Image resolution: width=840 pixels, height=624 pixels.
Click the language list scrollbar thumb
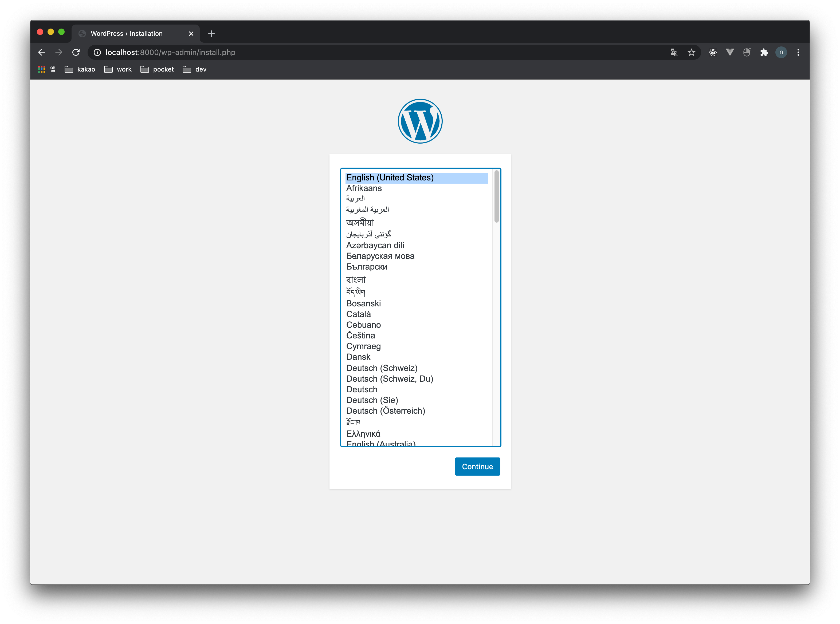click(x=496, y=196)
